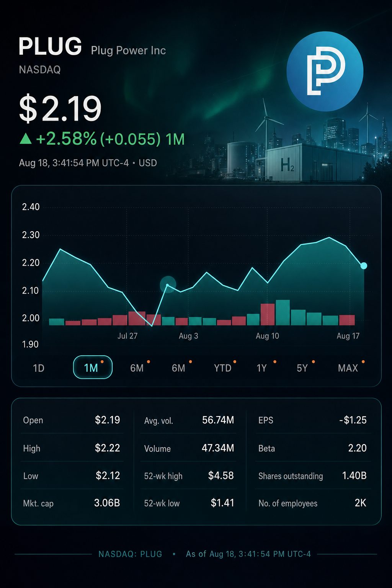
Task: Click the PLUG ticker heading
Action: pyautogui.click(x=50, y=46)
